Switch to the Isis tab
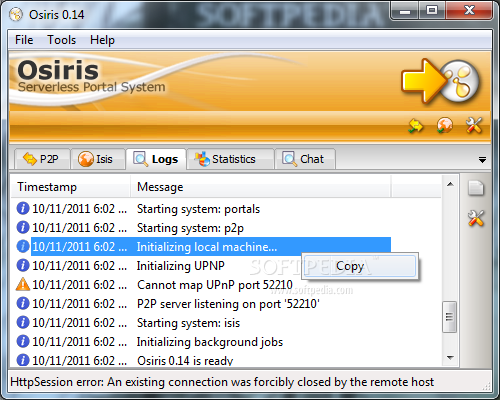This screenshot has height=400, width=500. point(97,159)
